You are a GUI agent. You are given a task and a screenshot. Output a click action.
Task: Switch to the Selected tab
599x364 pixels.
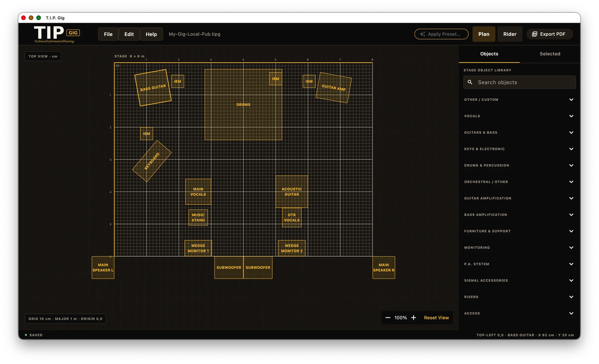[550, 54]
